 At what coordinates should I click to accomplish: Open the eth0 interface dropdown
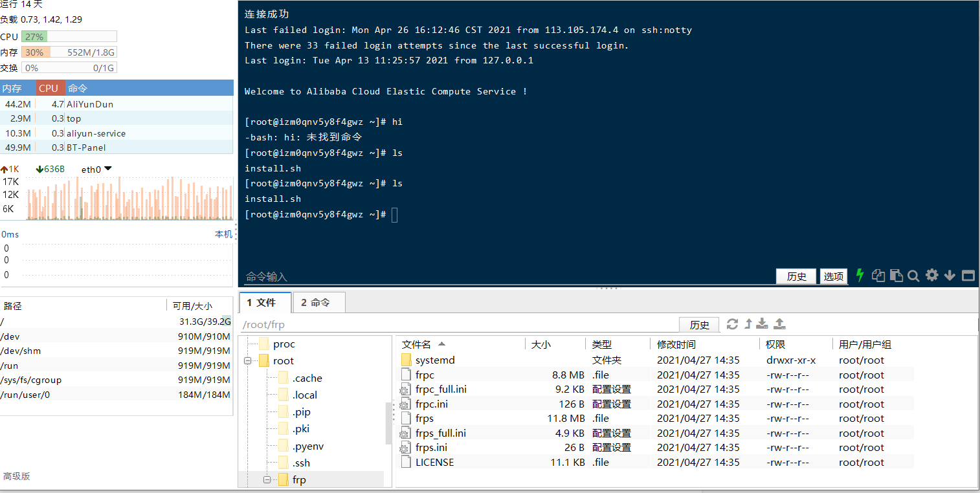tap(108, 169)
